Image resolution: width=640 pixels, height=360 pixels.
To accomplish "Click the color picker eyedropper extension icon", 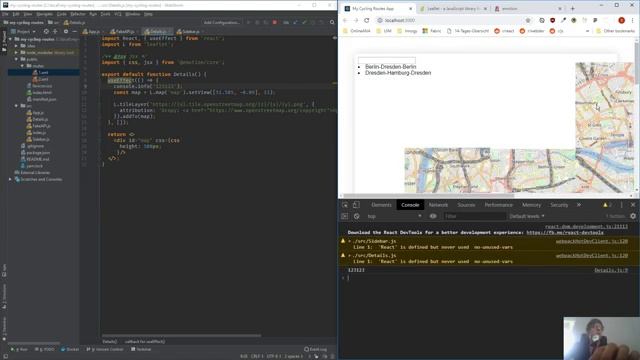I will [x=563, y=20].
